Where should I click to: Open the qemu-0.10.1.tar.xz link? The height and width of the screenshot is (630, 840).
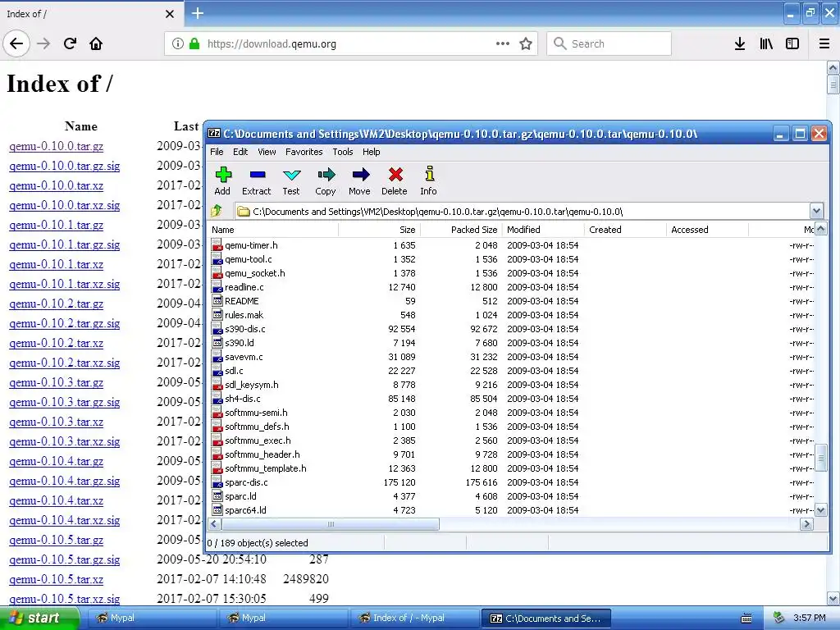[57, 265]
